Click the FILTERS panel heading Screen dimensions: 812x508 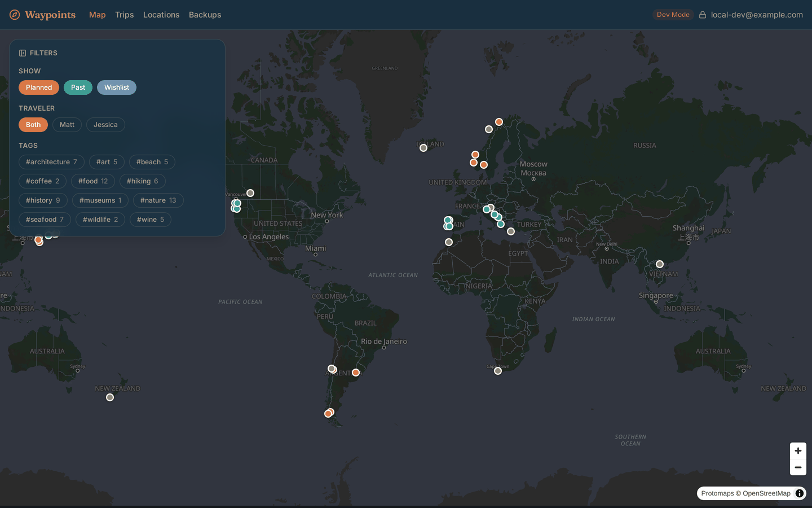[x=43, y=53]
